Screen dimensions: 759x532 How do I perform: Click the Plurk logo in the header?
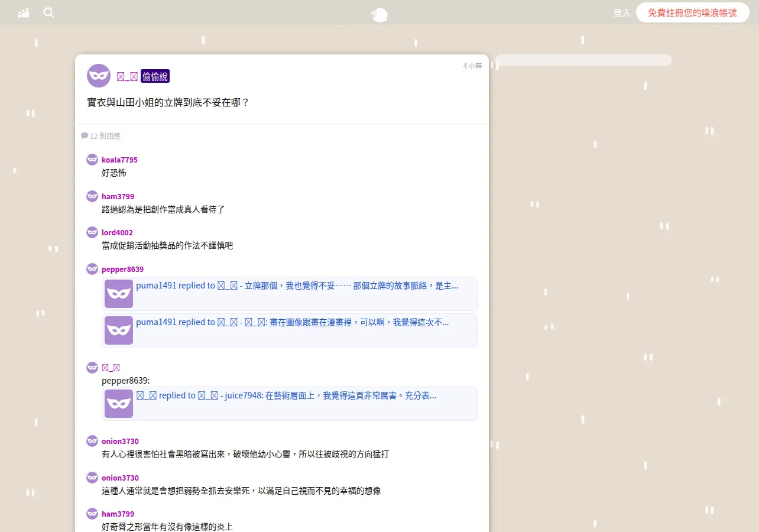pyautogui.click(x=379, y=15)
